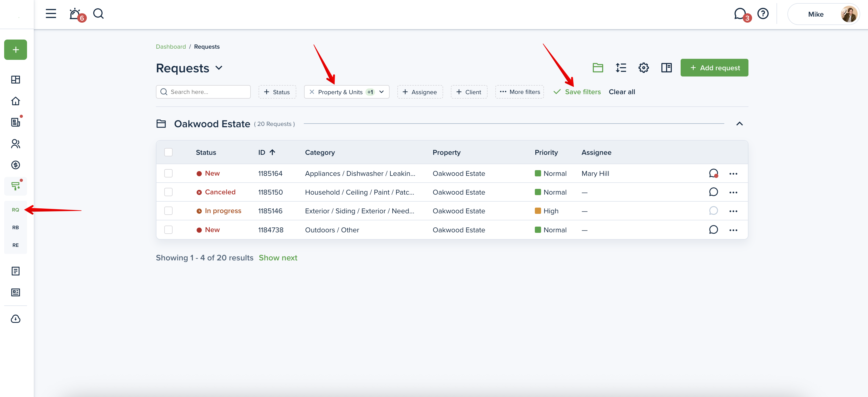The image size is (868, 397).
Task: Open the RE sidebar item
Action: (x=16, y=245)
